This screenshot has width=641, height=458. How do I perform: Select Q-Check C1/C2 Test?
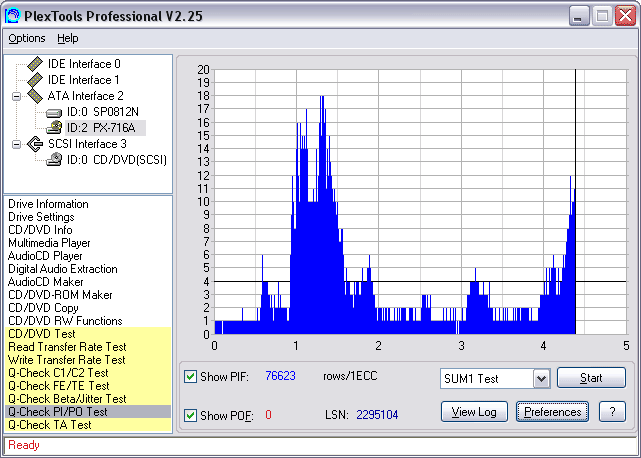tap(88, 373)
